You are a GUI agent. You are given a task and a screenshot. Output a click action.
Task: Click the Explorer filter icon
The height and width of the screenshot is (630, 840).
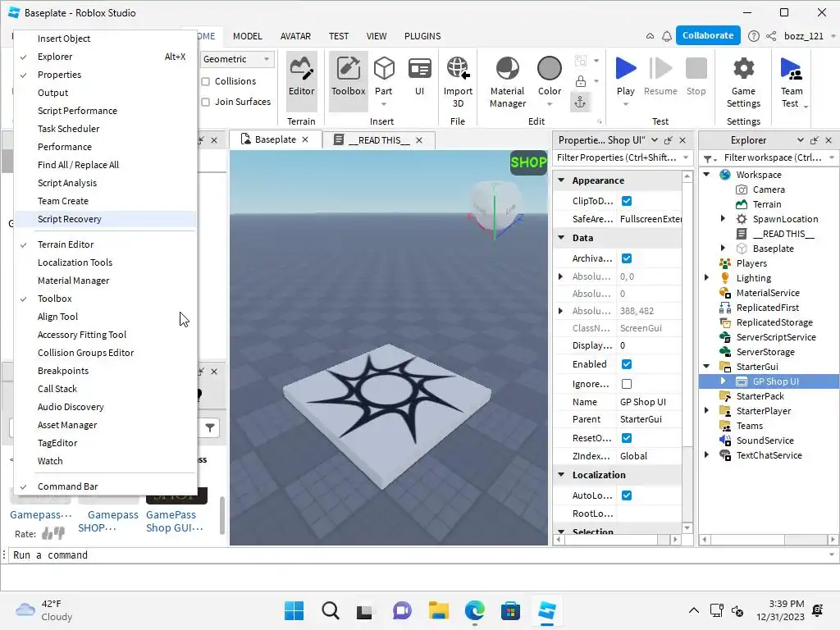pos(708,158)
